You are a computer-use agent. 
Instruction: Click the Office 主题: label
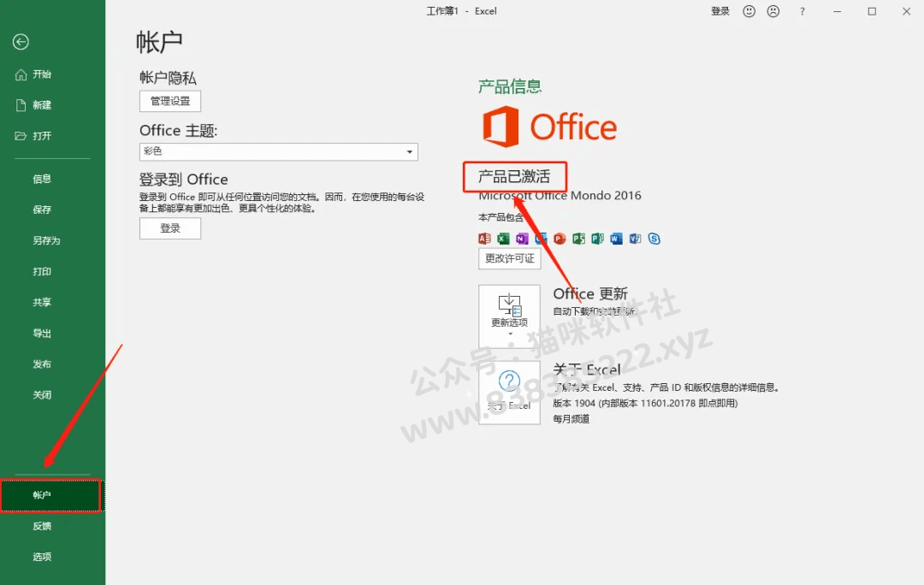click(x=179, y=130)
